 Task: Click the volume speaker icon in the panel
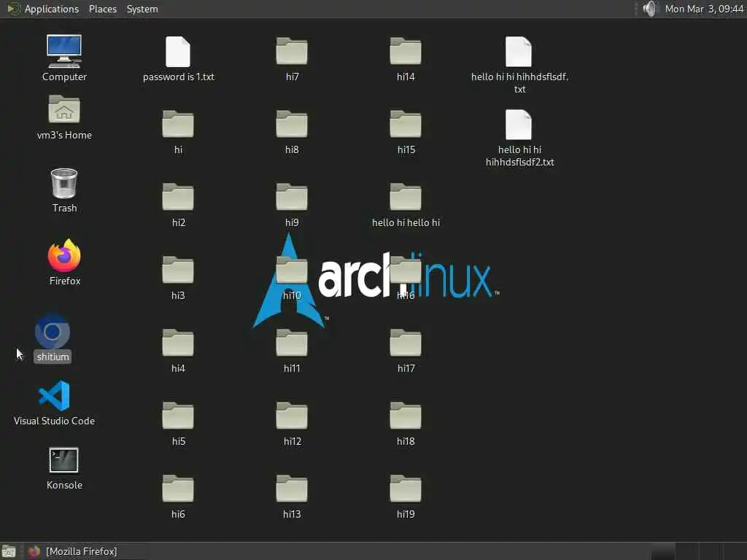coord(649,9)
